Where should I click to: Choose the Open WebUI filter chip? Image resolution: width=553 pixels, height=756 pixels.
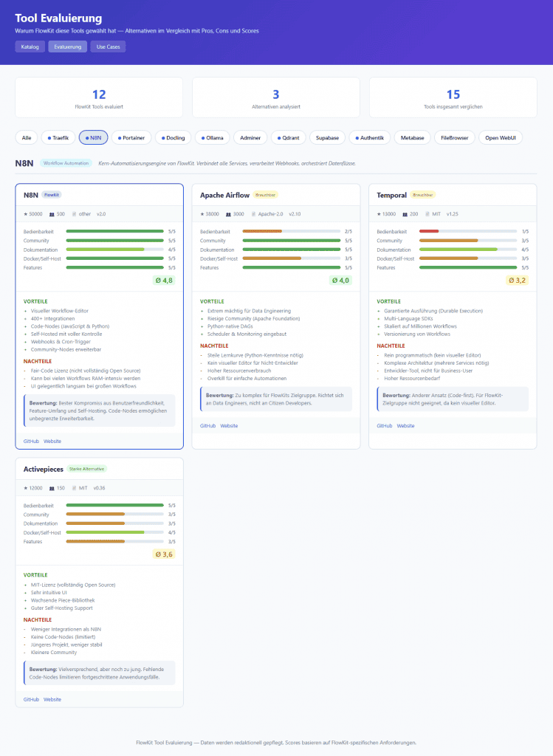(x=499, y=137)
